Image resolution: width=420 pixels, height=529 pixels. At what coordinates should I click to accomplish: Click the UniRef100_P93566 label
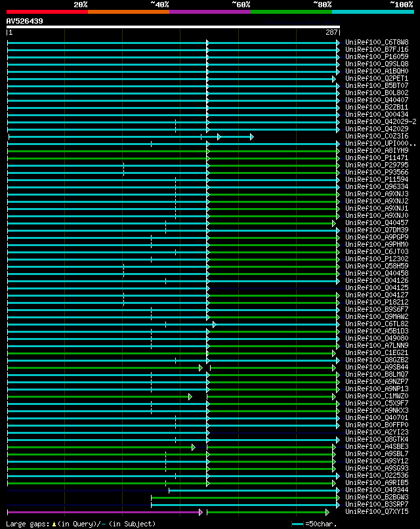click(x=377, y=173)
